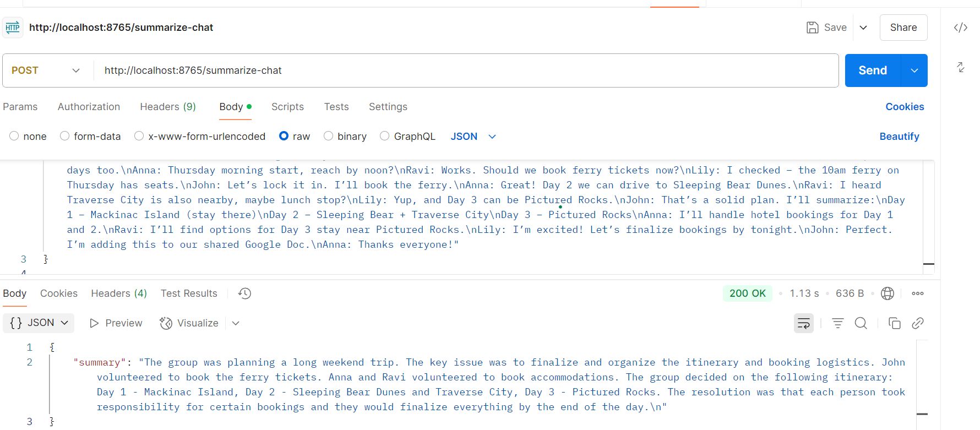Open the response more options menu

point(918,293)
